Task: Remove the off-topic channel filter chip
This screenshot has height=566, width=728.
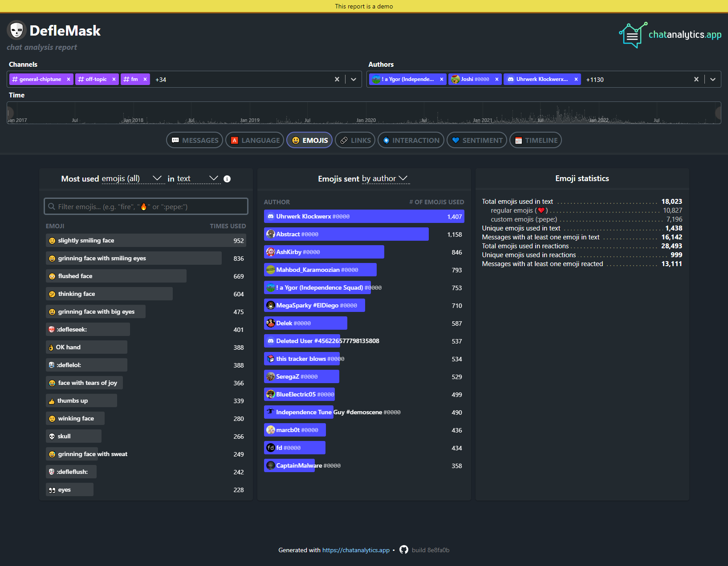Action: coord(114,79)
